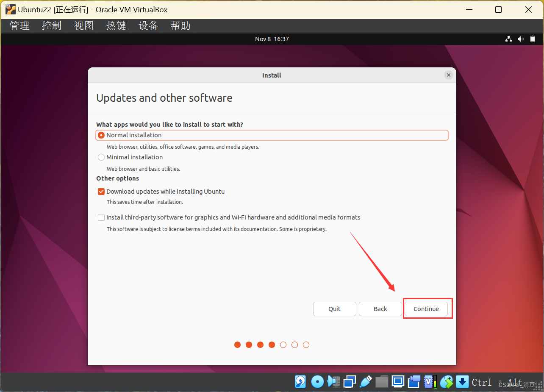Click the audio status icon in VirtualBox bar

click(x=334, y=382)
